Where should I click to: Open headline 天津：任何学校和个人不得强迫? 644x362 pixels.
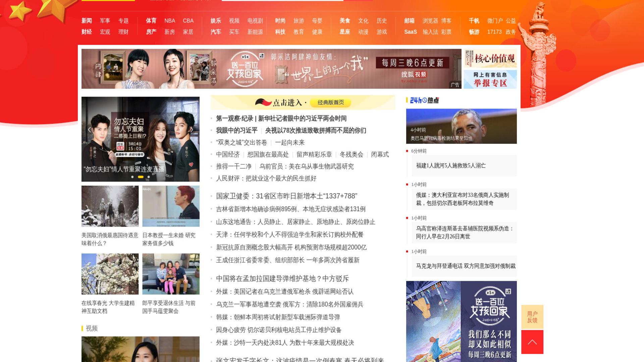(x=289, y=235)
